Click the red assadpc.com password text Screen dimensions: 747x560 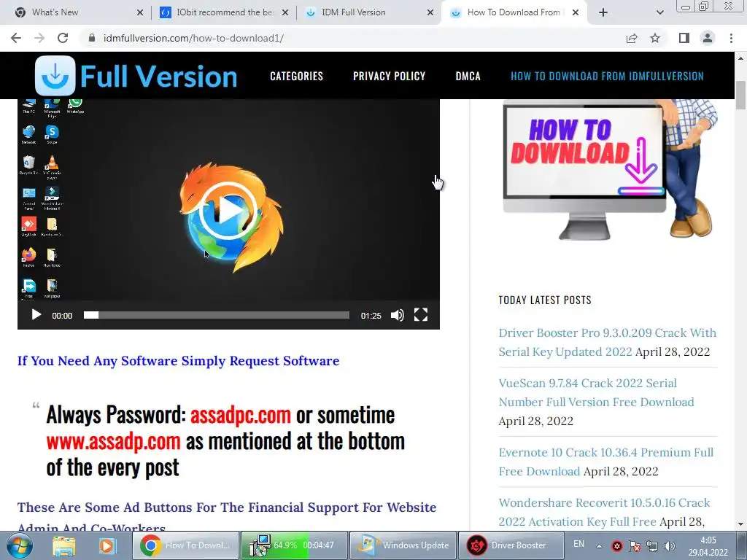click(x=241, y=415)
